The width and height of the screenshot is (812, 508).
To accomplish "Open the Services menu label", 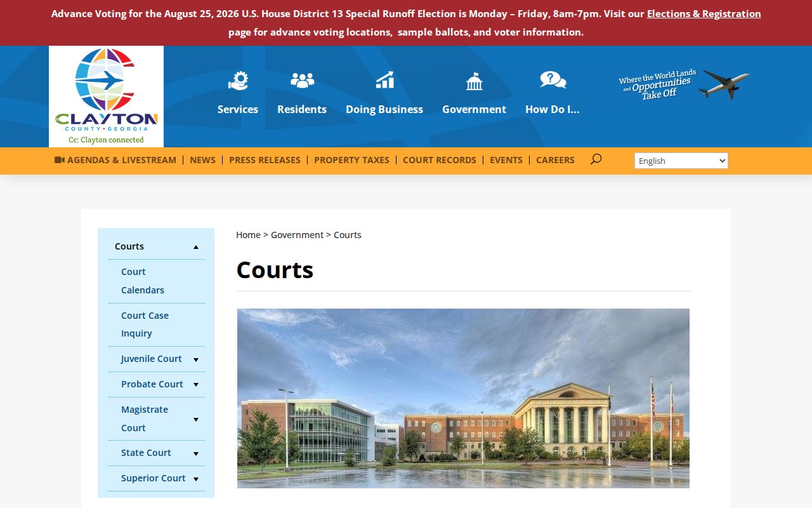I will (x=238, y=109).
